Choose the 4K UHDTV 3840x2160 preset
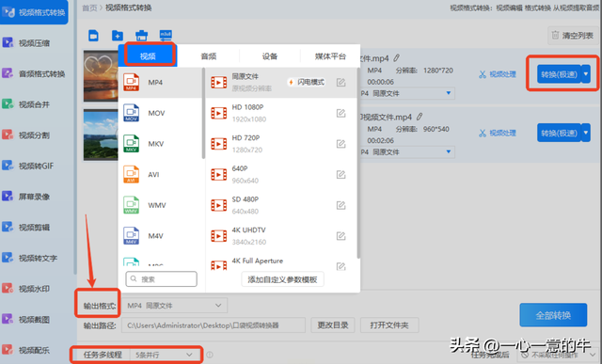The width and height of the screenshot is (602, 364). tap(281, 236)
